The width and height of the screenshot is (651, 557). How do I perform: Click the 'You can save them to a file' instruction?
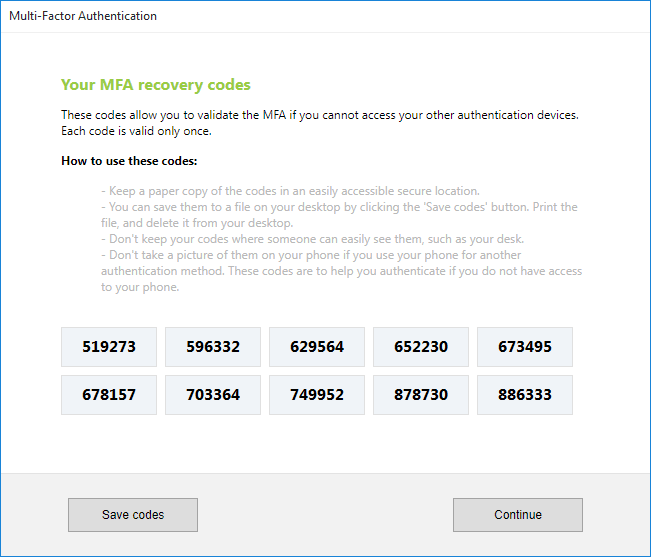(339, 215)
